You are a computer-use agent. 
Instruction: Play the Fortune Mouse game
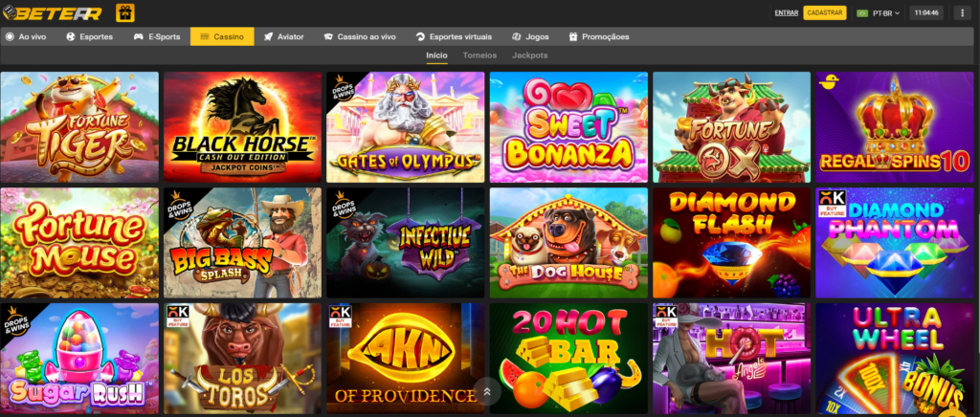tap(79, 243)
